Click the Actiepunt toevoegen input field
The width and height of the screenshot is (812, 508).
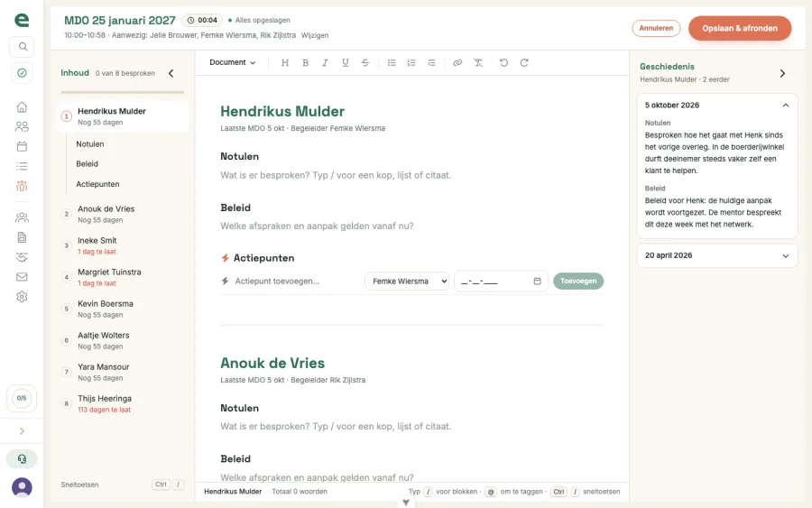tap(295, 282)
